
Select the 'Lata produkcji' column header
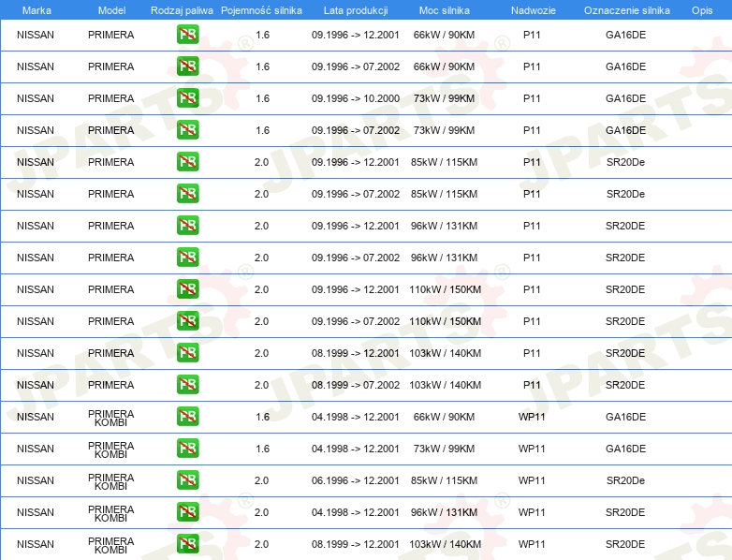point(356,10)
